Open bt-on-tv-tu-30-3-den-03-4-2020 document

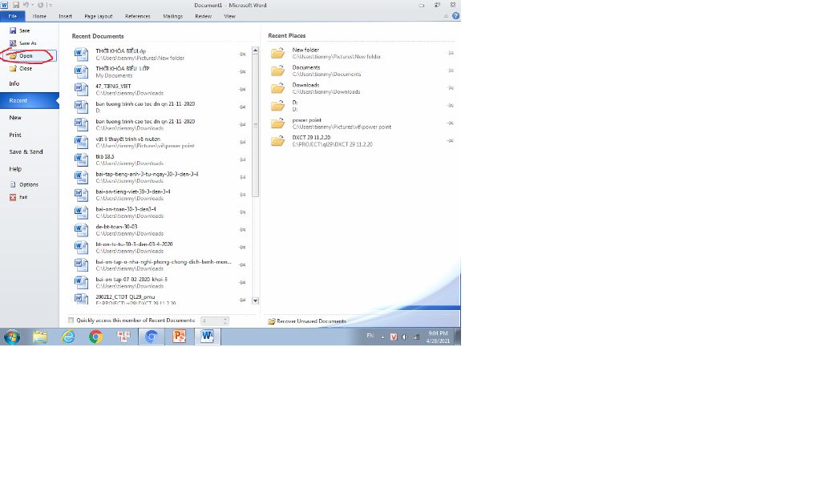click(160, 248)
